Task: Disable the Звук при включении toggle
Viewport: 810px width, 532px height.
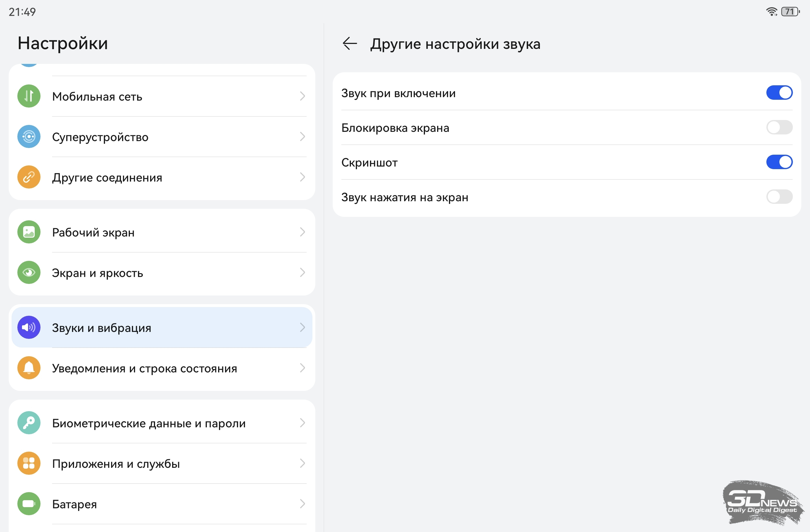Action: click(779, 93)
